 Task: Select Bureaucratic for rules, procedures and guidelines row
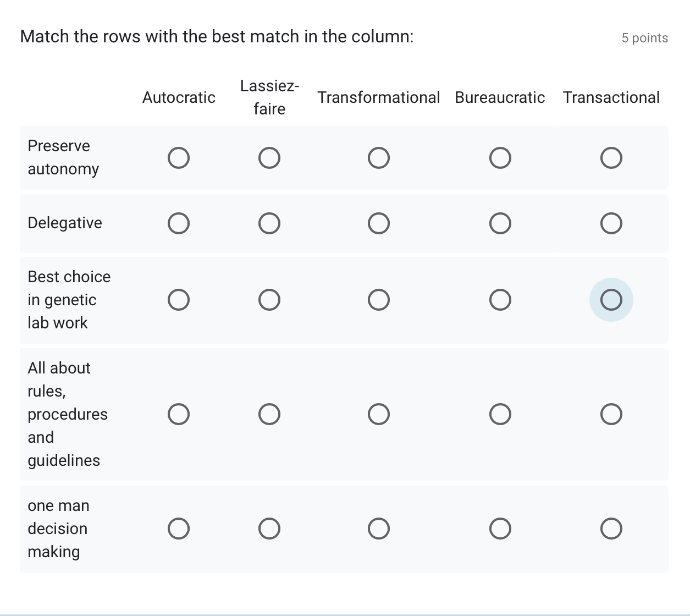(500, 414)
